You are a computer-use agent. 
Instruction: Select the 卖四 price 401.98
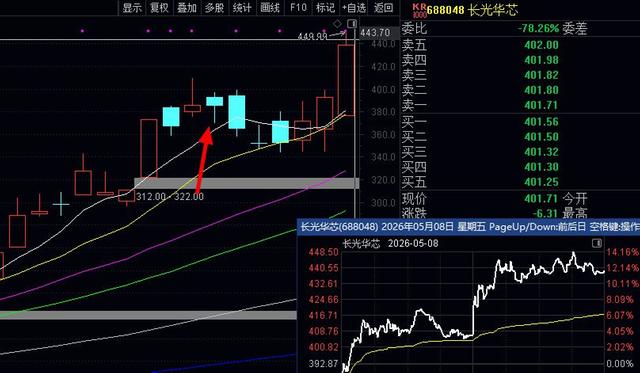click(x=541, y=60)
